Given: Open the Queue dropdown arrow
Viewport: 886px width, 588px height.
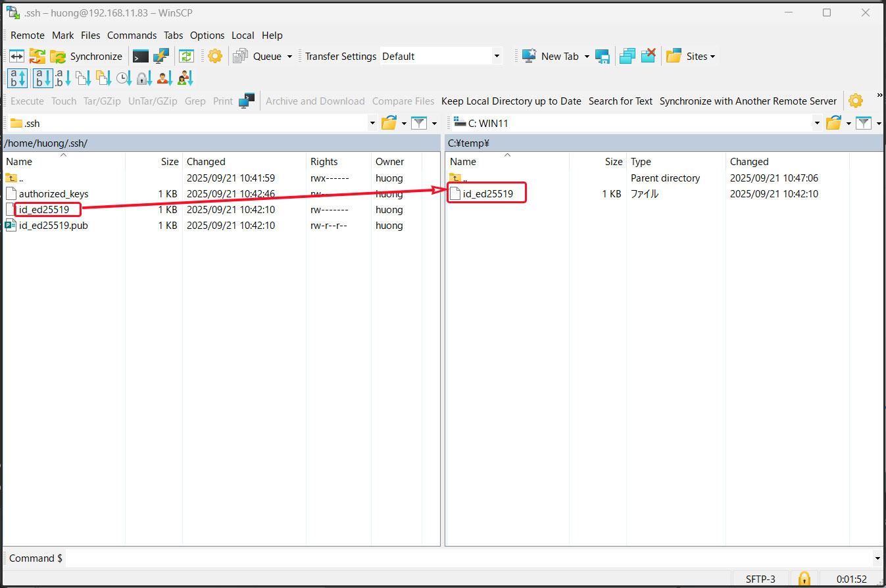Looking at the screenshot, I should [x=289, y=57].
